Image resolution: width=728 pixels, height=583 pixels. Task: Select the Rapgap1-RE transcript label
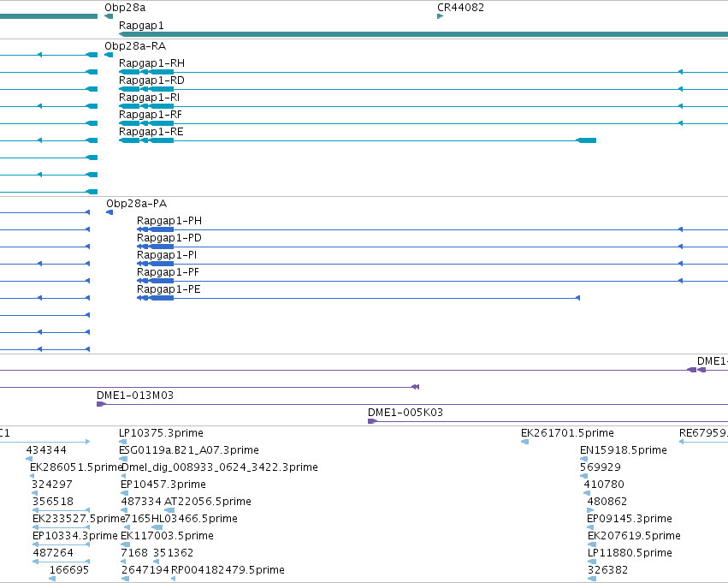(151, 132)
